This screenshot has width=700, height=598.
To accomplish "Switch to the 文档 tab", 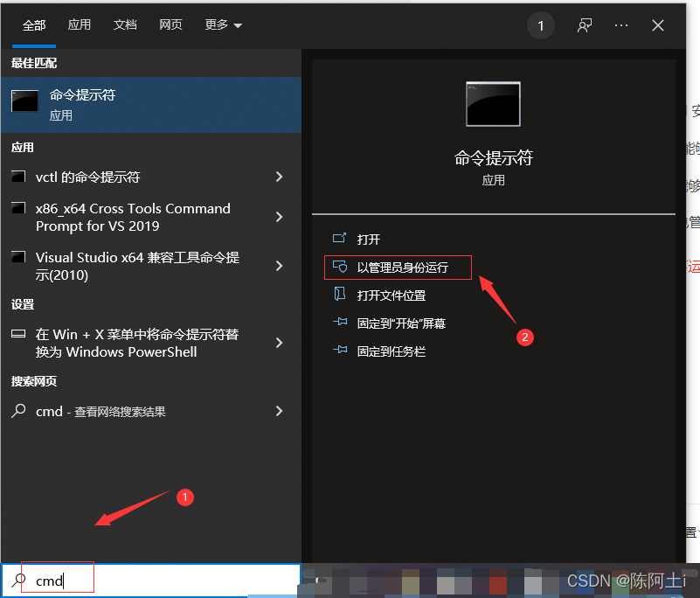I will (x=125, y=24).
